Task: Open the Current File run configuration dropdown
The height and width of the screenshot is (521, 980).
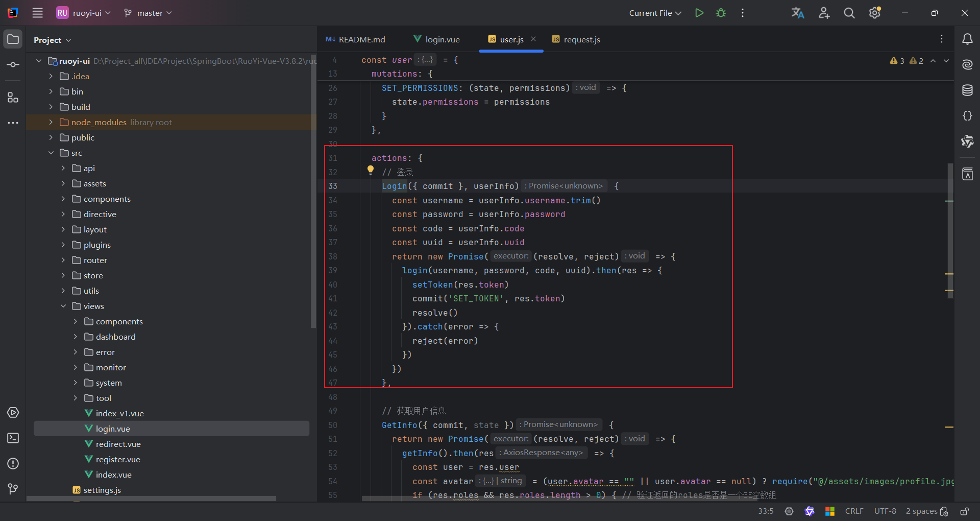Action: coord(655,13)
